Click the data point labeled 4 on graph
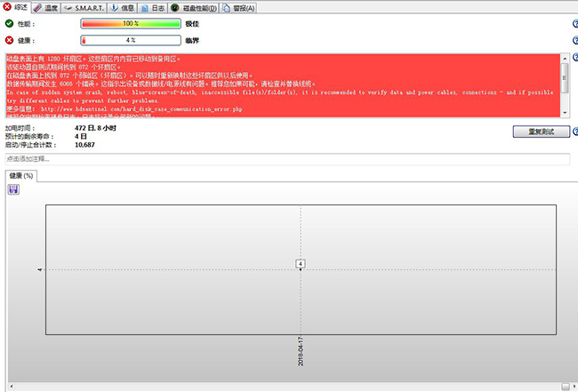 click(301, 264)
